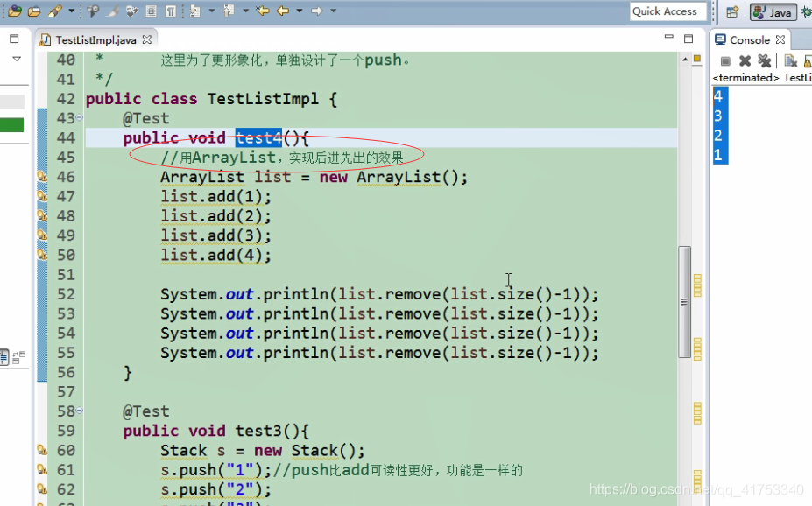Switch to the Debug perspective bug icon
This screenshot has width=812, height=506.
pyautogui.click(x=807, y=12)
